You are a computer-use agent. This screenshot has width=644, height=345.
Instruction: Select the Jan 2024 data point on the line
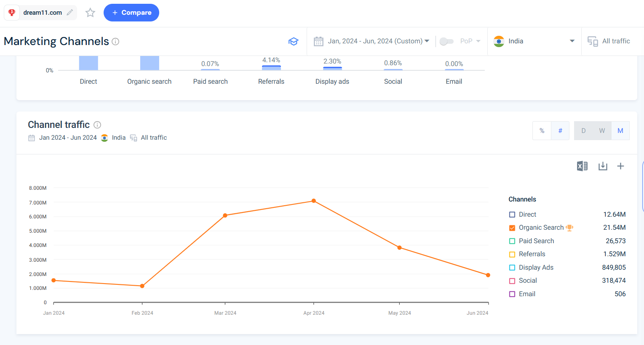(53, 280)
